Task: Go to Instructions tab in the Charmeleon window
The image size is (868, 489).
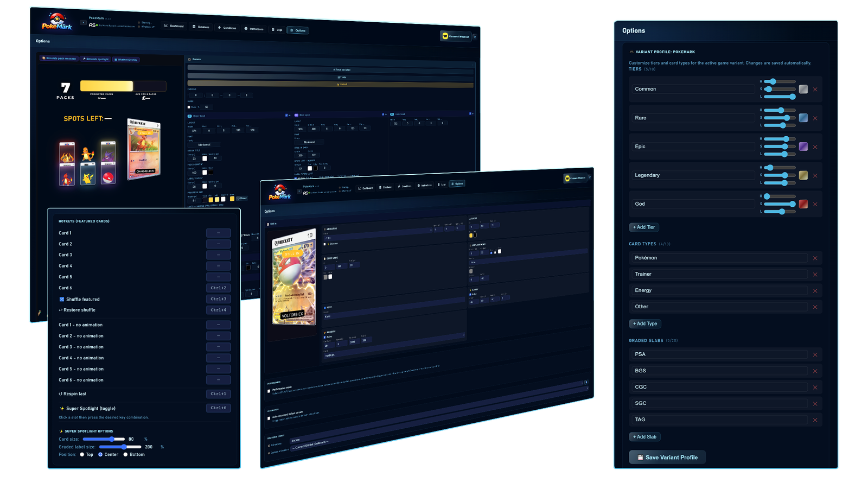Action: tap(254, 29)
